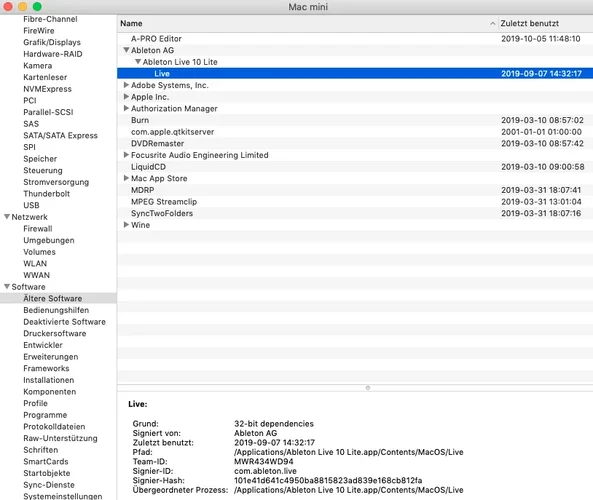Open Hardware-RAID in the sidebar
593x500 pixels.
(53, 54)
